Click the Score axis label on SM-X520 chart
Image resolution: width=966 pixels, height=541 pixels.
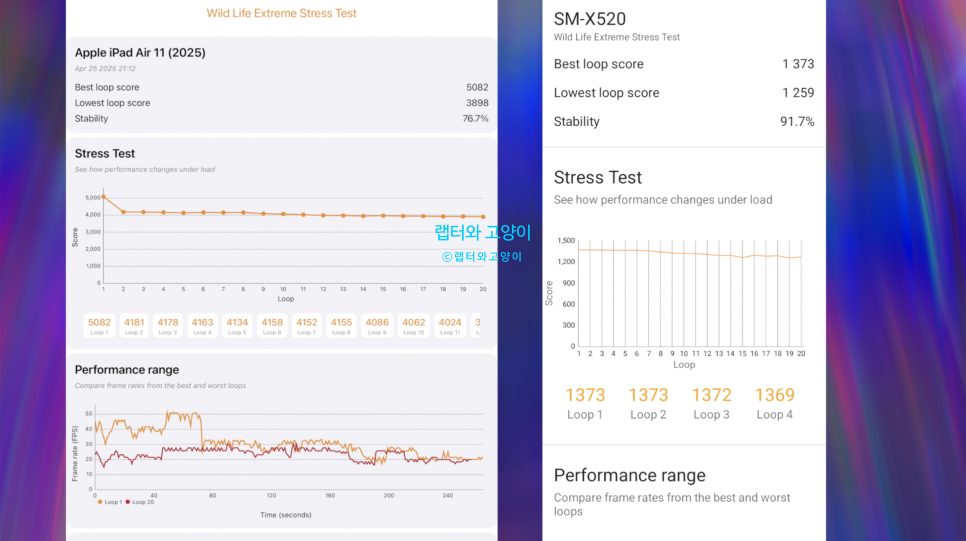pos(549,293)
